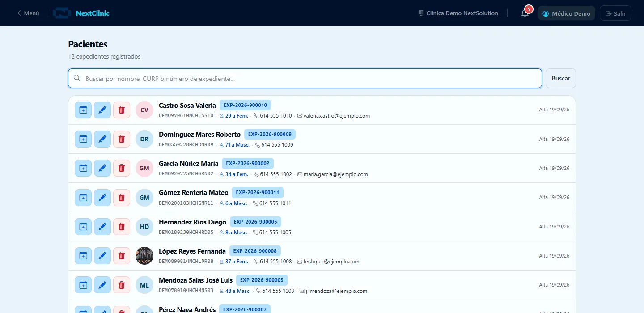Click the NextClinic logo
The height and width of the screenshot is (313, 644).
[81, 13]
